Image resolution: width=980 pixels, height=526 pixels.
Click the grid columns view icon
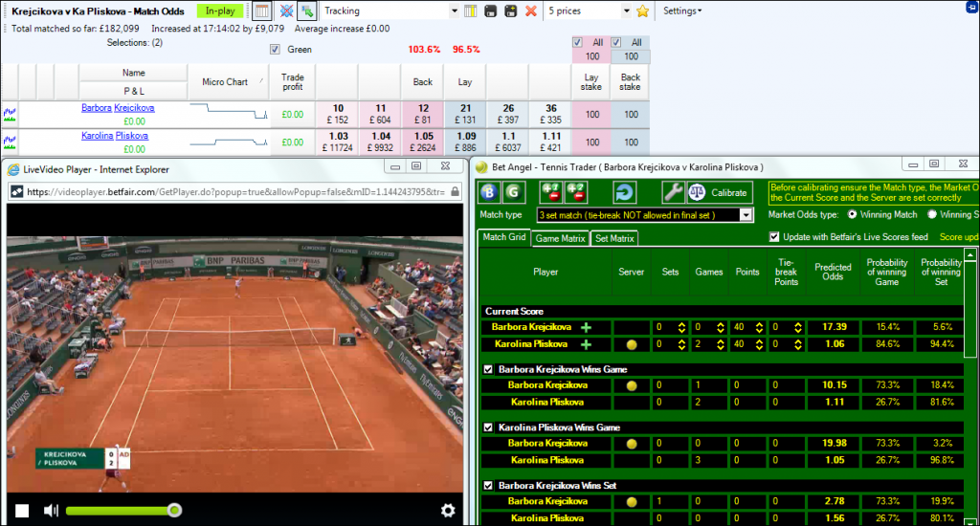(262, 11)
